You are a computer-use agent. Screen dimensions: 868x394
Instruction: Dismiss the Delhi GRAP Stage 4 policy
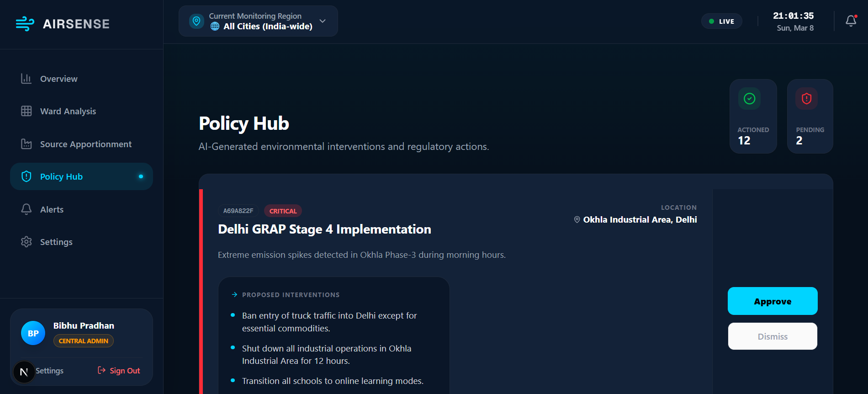tap(773, 336)
